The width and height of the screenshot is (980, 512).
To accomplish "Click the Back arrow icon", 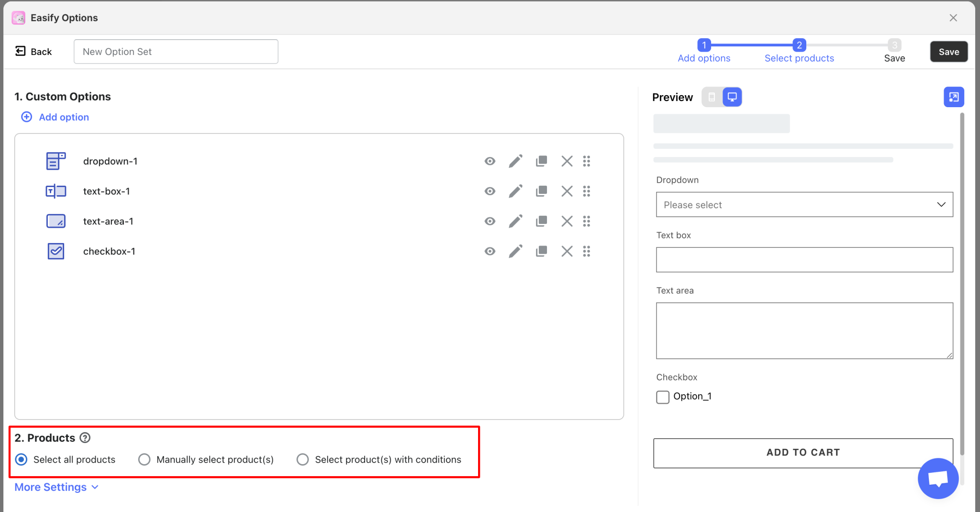I will click(20, 51).
